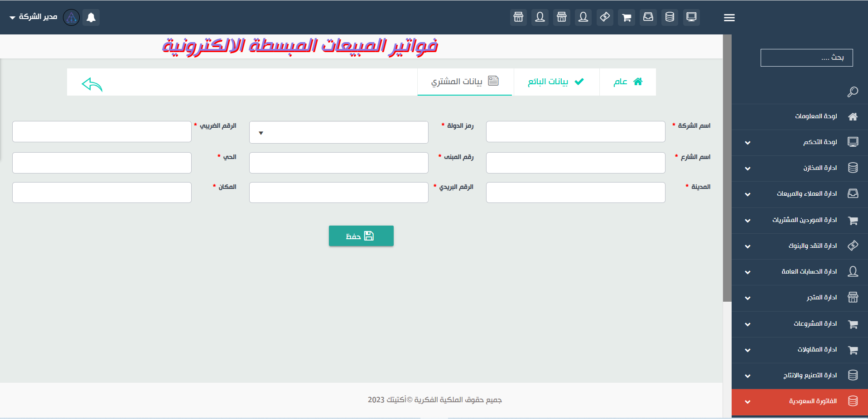Click the database icon in top toolbar
Viewport: 868px width, 419px height.
pyautogui.click(x=670, y=17)
